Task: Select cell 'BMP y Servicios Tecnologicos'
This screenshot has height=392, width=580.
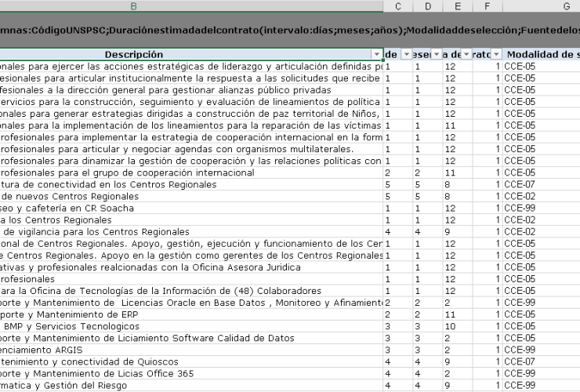Action: (191, 326)
